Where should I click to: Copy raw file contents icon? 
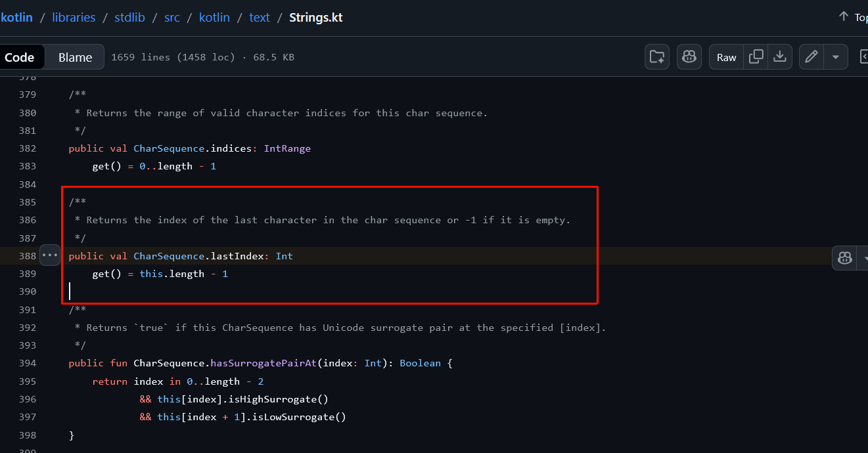click(756, 57)
